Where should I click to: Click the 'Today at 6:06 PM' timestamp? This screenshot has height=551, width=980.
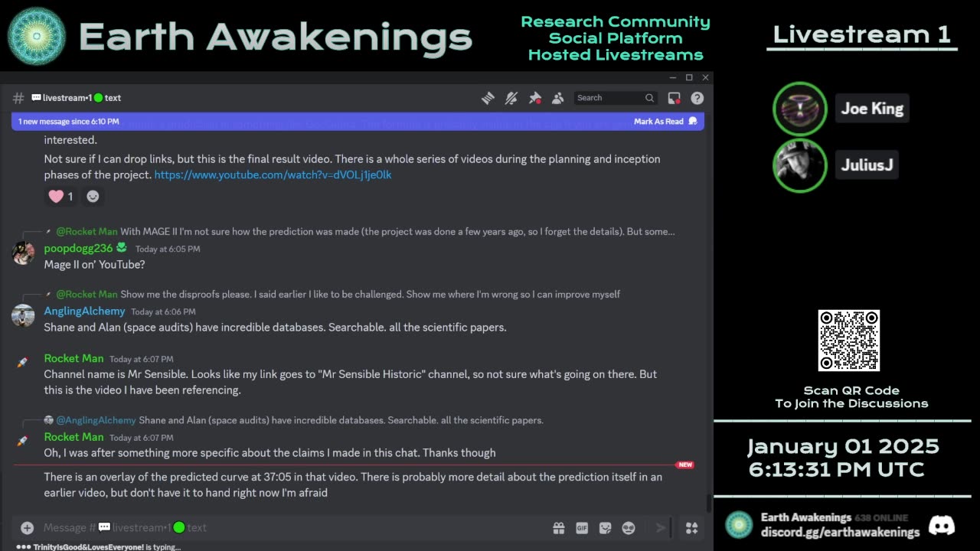click(x=163, y=311)
